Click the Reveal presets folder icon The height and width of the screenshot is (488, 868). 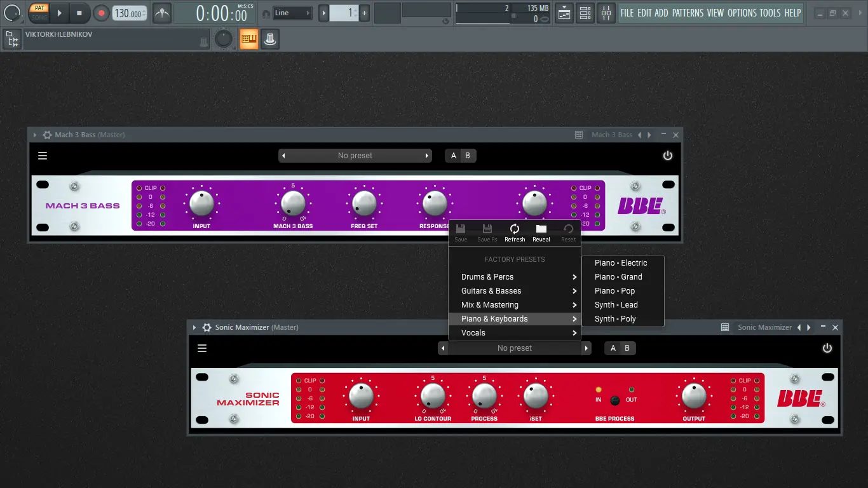click(x=541, y=233)
